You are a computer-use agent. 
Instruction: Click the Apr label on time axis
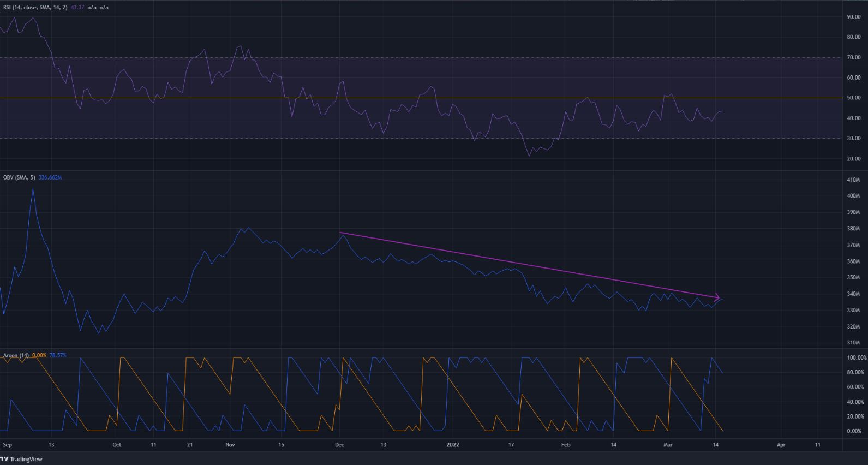[781, 445]
